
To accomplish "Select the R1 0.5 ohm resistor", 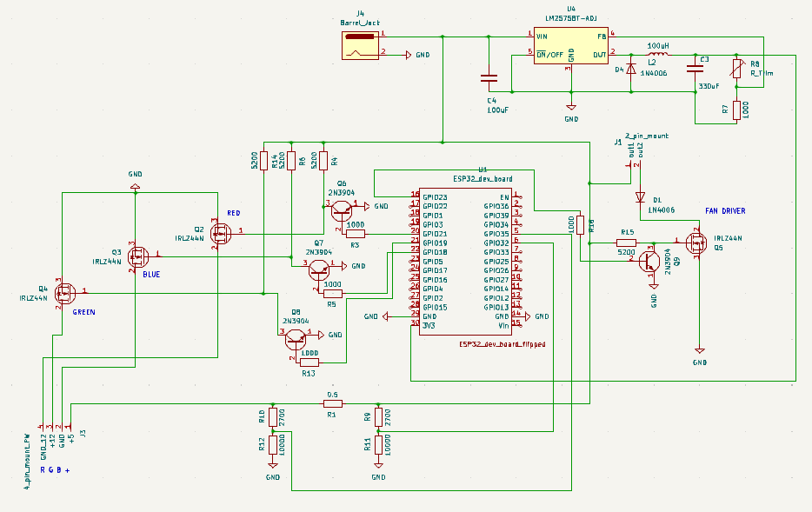I will coord(332,404).
